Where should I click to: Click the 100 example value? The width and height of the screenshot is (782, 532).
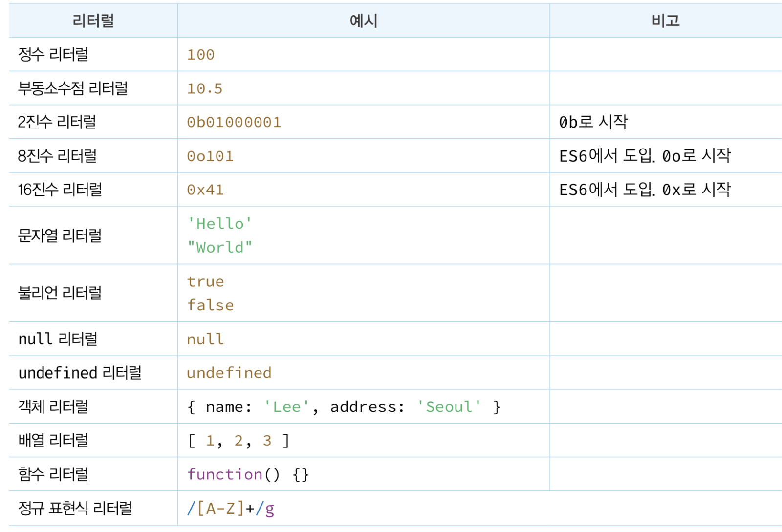pos(200,55)
